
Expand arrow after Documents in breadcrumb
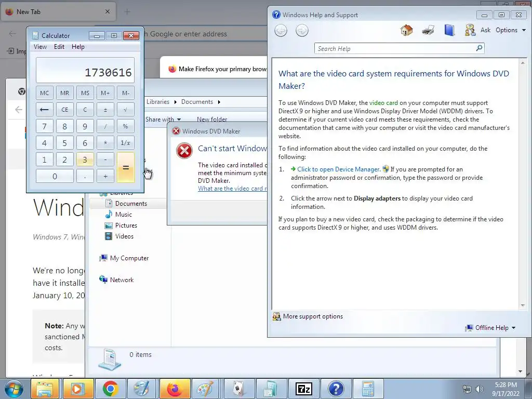[219, 102]
